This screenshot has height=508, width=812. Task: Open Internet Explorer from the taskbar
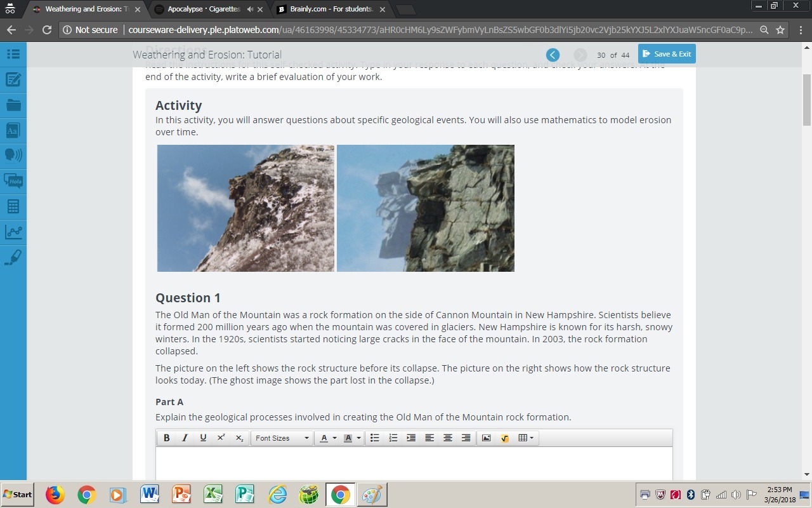point(277,494)
